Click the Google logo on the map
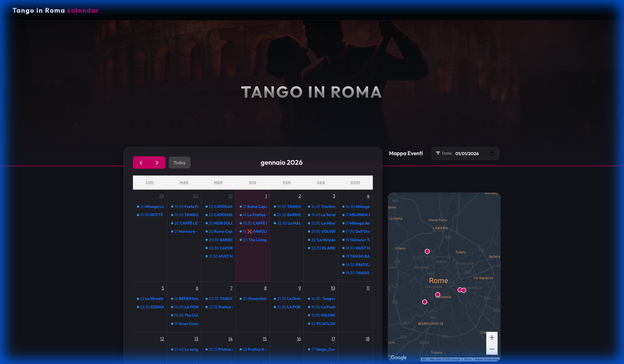The width and height of the screenshot is (624, 364). [398, 358]
